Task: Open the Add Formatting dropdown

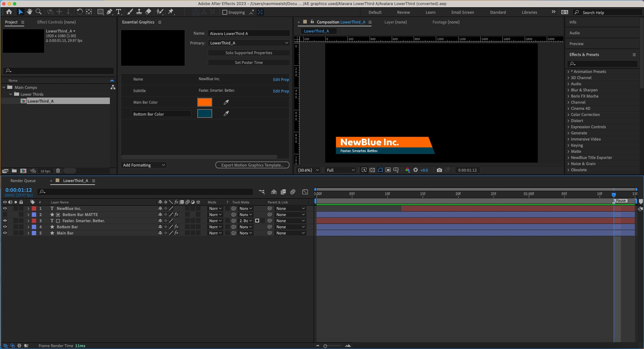Action: 143,165
